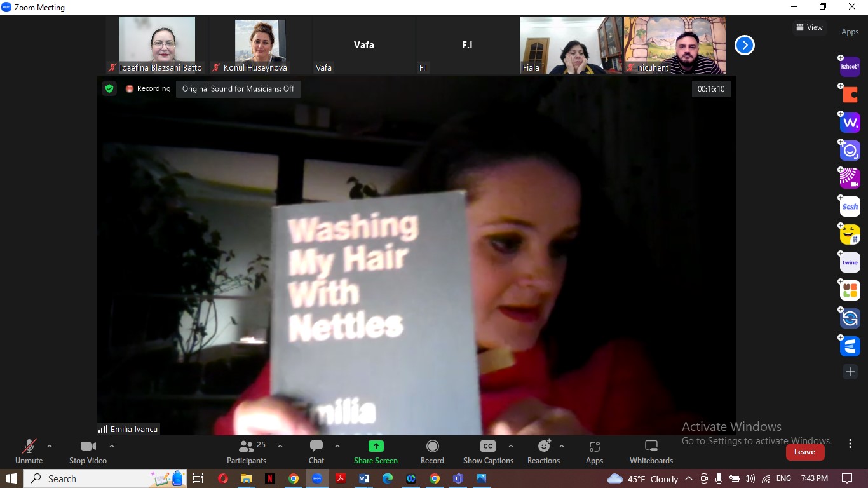Show next participants with blue arrow

[744, 45]
